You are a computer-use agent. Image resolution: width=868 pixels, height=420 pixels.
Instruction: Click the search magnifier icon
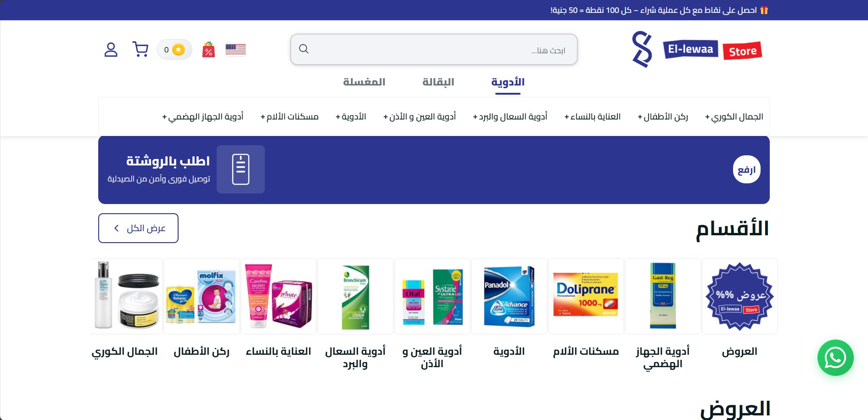[304, 49]
